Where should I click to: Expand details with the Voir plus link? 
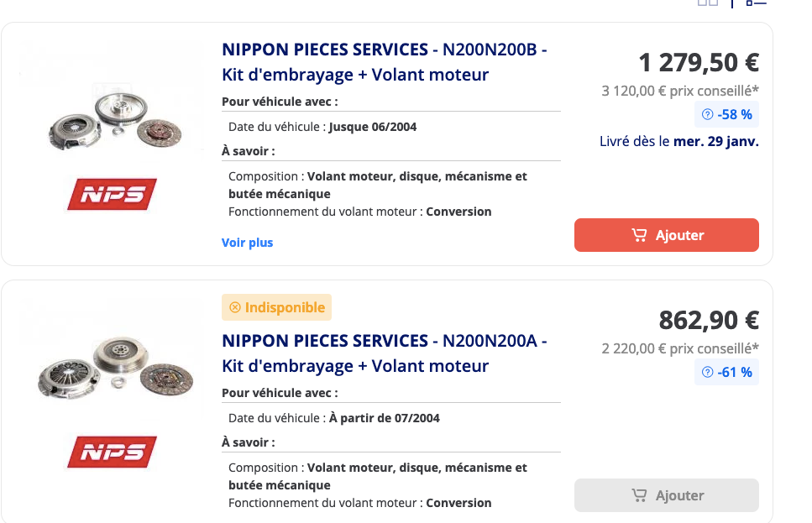247,243
